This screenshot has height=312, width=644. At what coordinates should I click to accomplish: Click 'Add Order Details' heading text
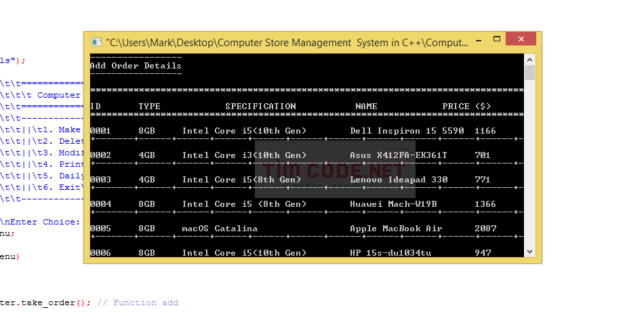[x=136, y=66]
